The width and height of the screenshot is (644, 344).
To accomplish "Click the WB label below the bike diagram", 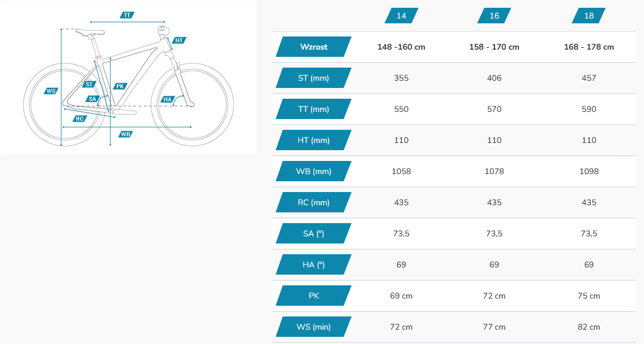I will coord(125,134).
